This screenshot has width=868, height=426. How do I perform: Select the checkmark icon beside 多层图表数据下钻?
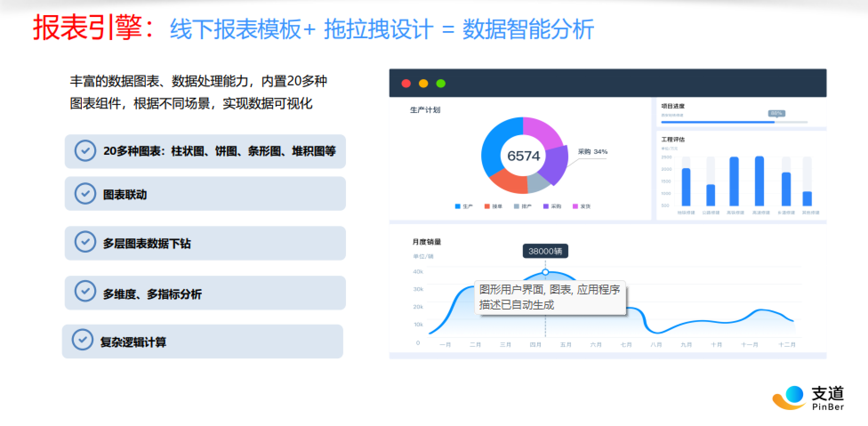84,242
